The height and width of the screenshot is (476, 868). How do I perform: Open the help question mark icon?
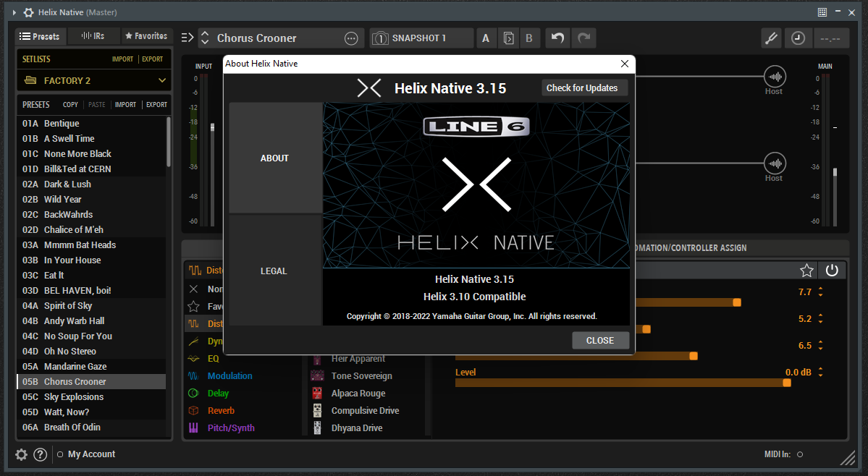click(40, 454)
